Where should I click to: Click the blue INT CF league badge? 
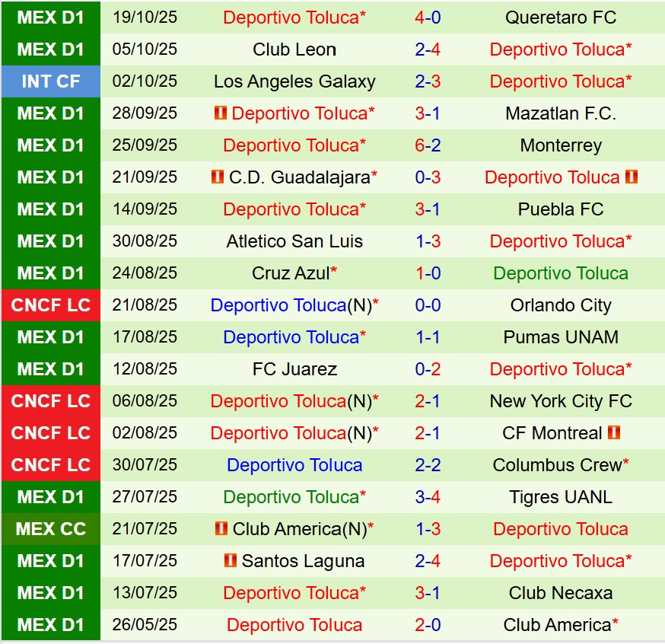point(50,81)
